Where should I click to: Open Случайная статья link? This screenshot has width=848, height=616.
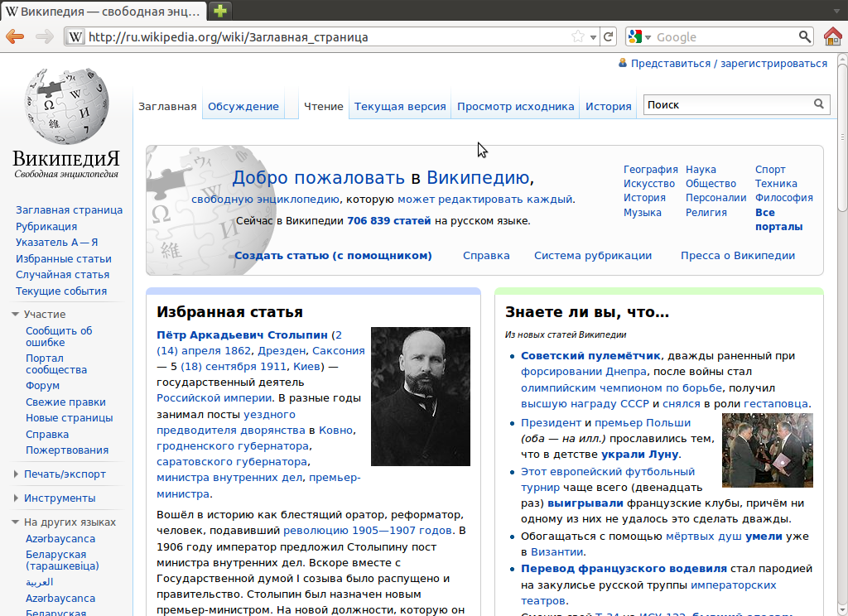[x=63, y=275]
